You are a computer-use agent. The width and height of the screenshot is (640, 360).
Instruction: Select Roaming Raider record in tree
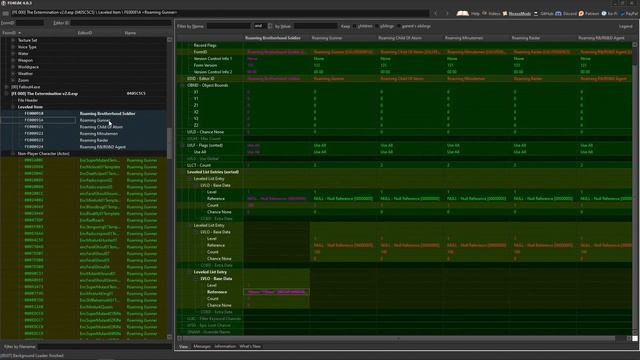point(83,140)
